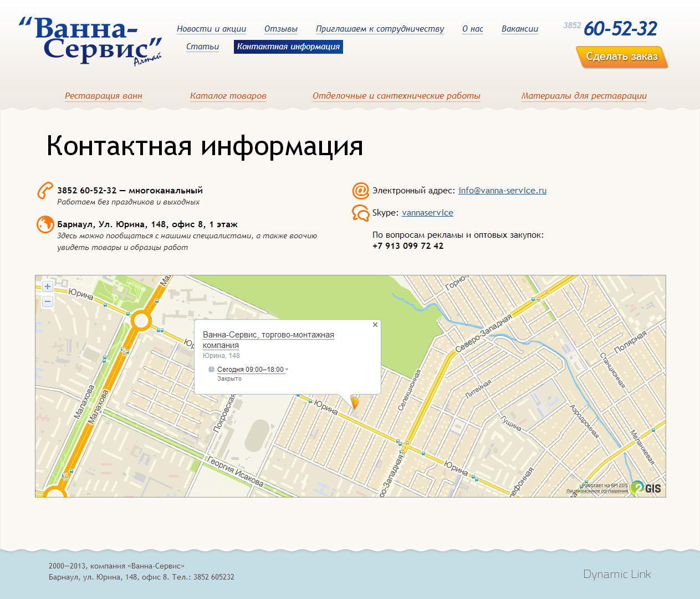Viewport: 700px width, 599px height.
Task: Click Георгия Исакова street label on map
Action: 234,472
